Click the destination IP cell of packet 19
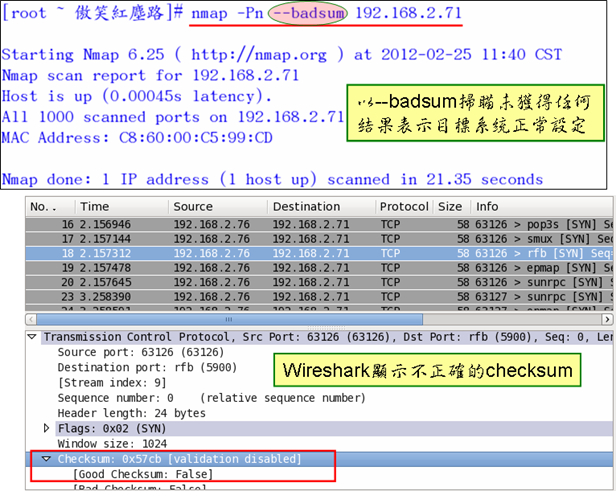 coord(311,268)
